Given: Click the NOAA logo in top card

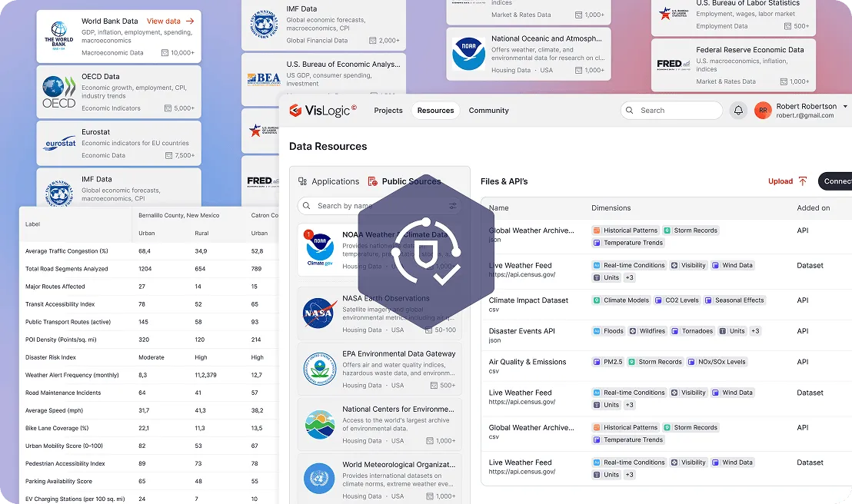Looking at the screenshot, I should coord(468,54).
